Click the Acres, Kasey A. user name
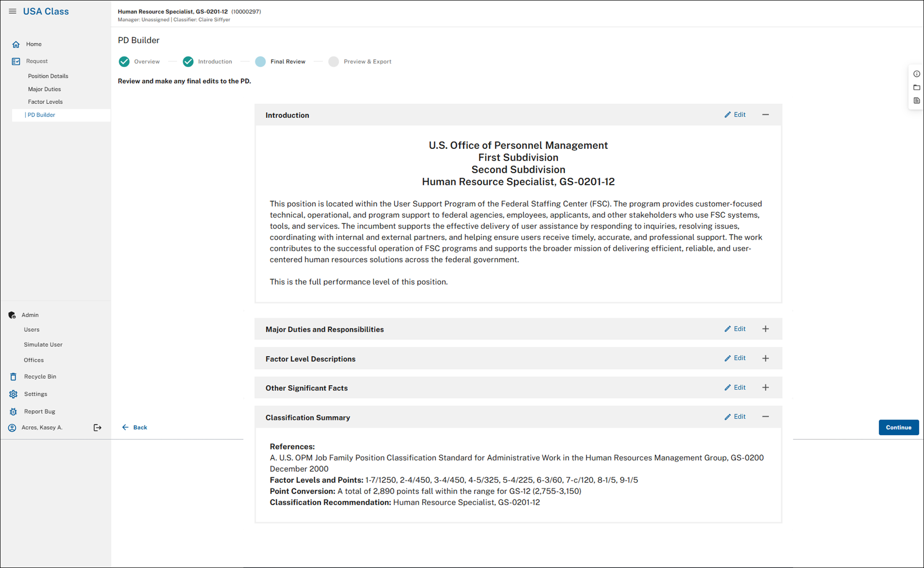The height and width of the screenshot is (568, 924). 42,428
